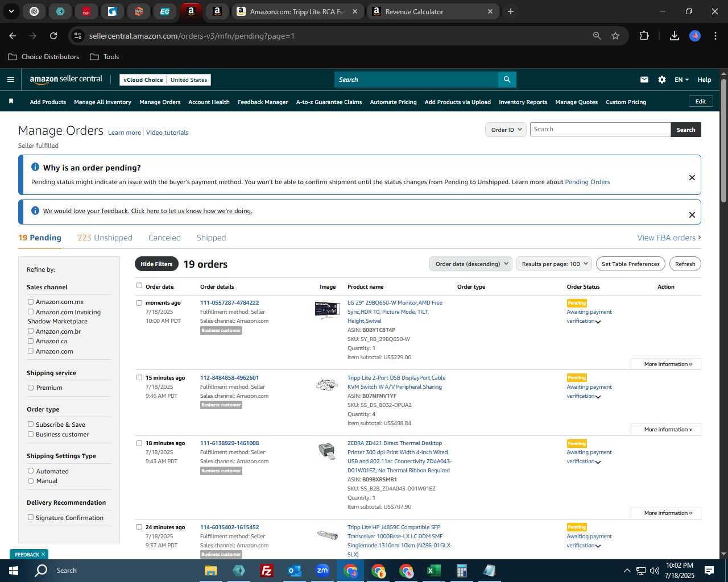This screenshot has height=582, width=728.
Task: Click the bookmark icon in navigation bar
Action: coord(11,101)
